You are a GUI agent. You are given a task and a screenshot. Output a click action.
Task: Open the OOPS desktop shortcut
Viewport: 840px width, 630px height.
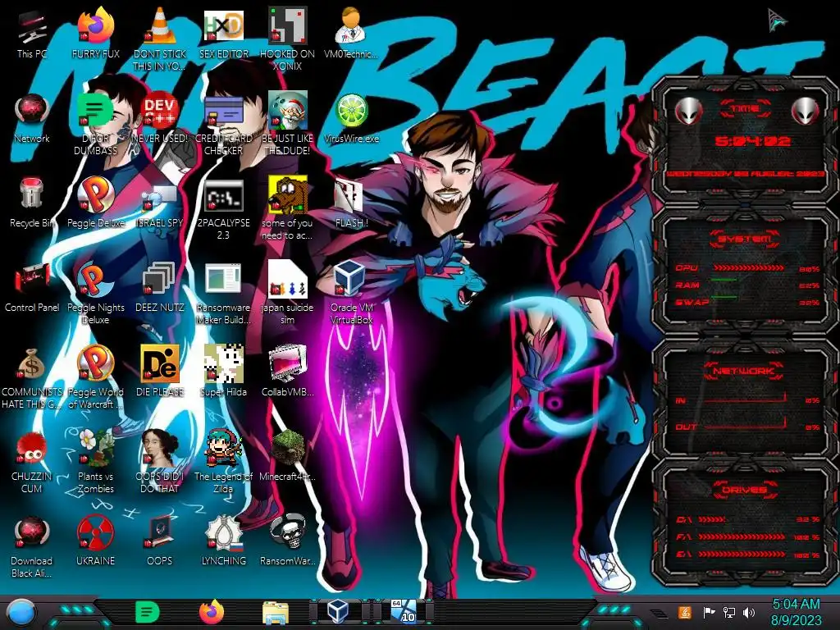160,541
